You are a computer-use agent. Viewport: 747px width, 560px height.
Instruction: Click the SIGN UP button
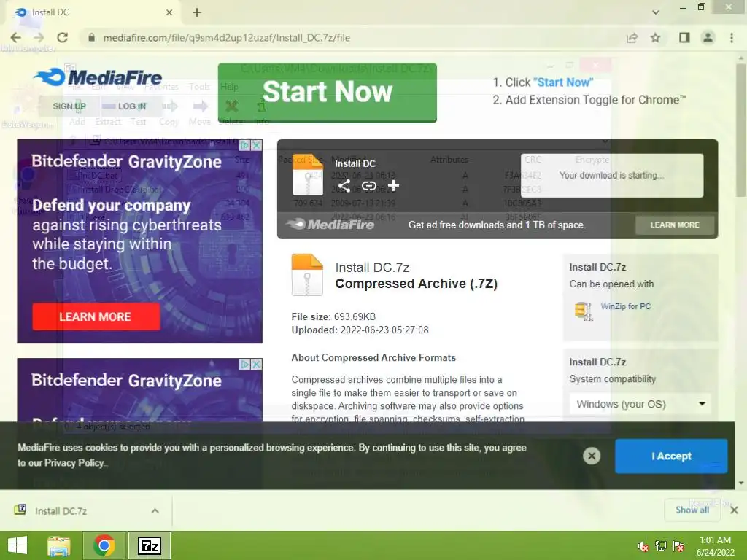[x=69, y=106]
